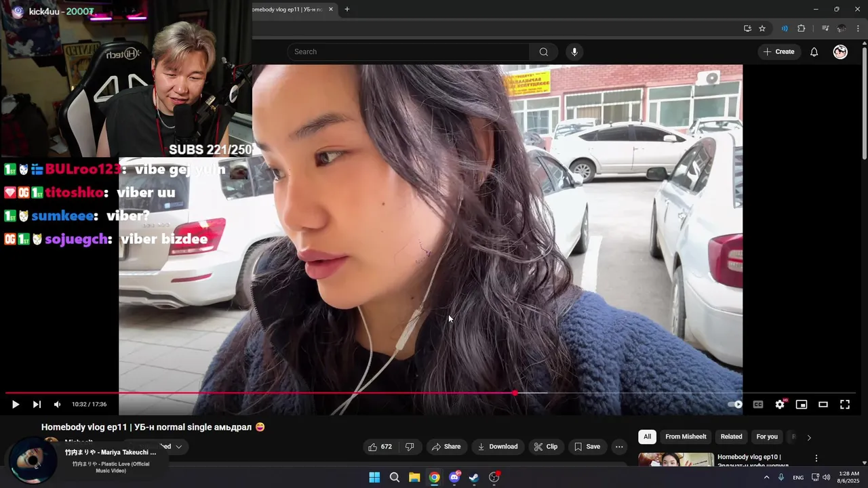This screenshot has width=868, height=488.
Task: Open options for Homebody vlog ep10
Action: 816,458
